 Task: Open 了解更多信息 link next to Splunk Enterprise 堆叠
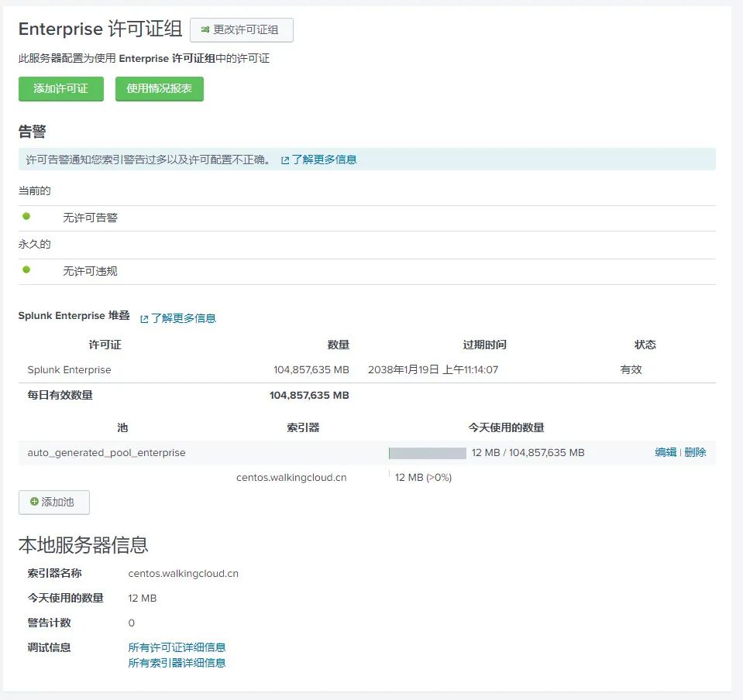coord(184,318)
